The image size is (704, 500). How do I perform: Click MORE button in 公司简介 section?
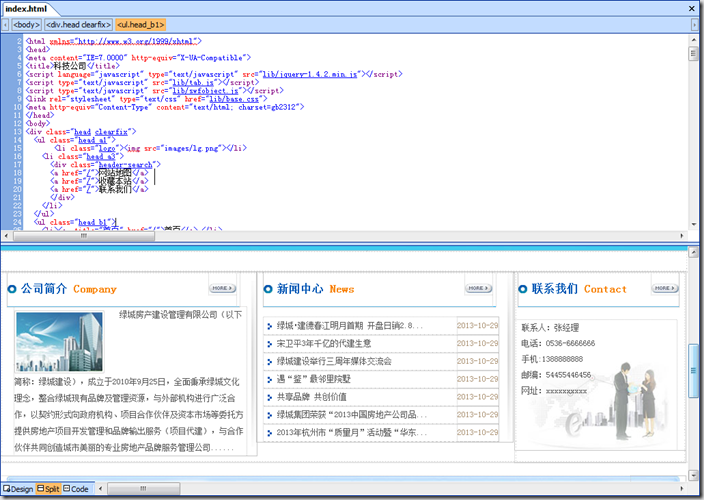click(222, 288)
